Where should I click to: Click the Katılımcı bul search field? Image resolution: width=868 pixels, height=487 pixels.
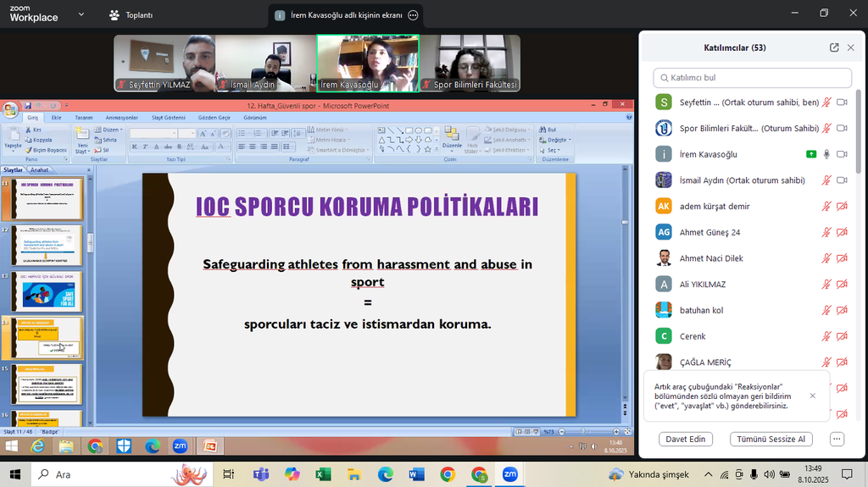[752, 78]
